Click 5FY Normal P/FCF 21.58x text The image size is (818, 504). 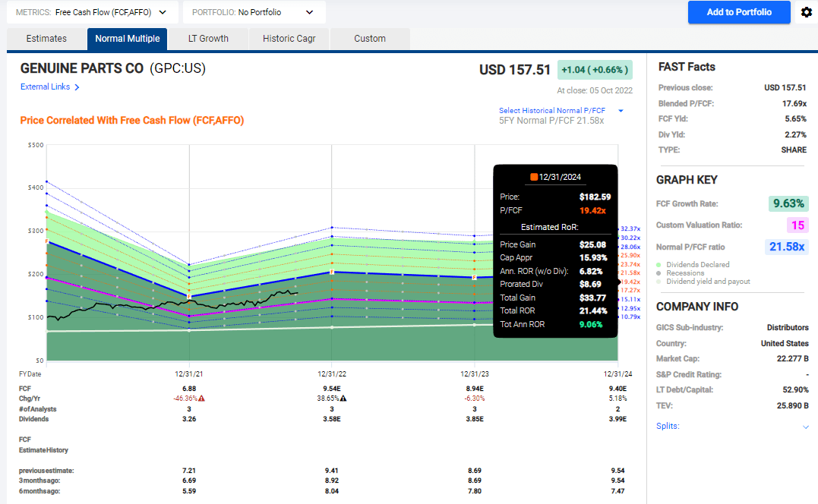[x=551, y=121]
